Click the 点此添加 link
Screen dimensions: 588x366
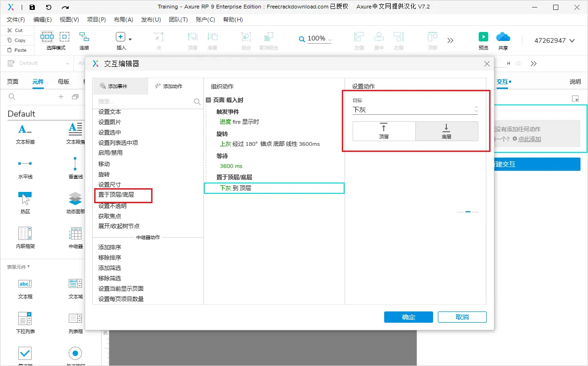click(x=530, y=139)
